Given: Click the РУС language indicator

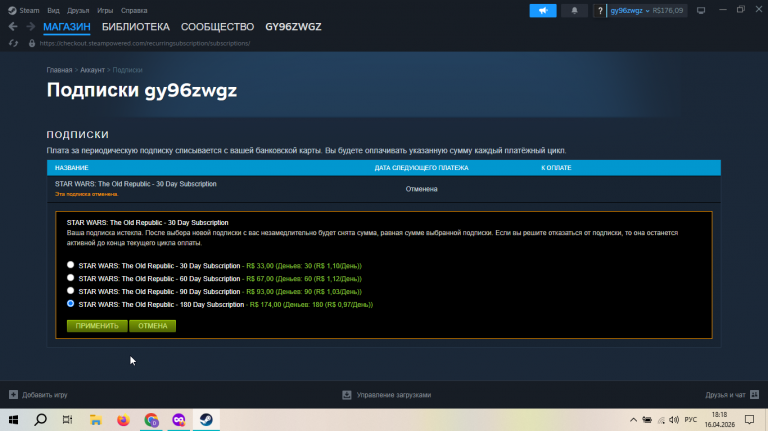Looking at the screenshot, I should pyautogui.click(x=691, y=420).
